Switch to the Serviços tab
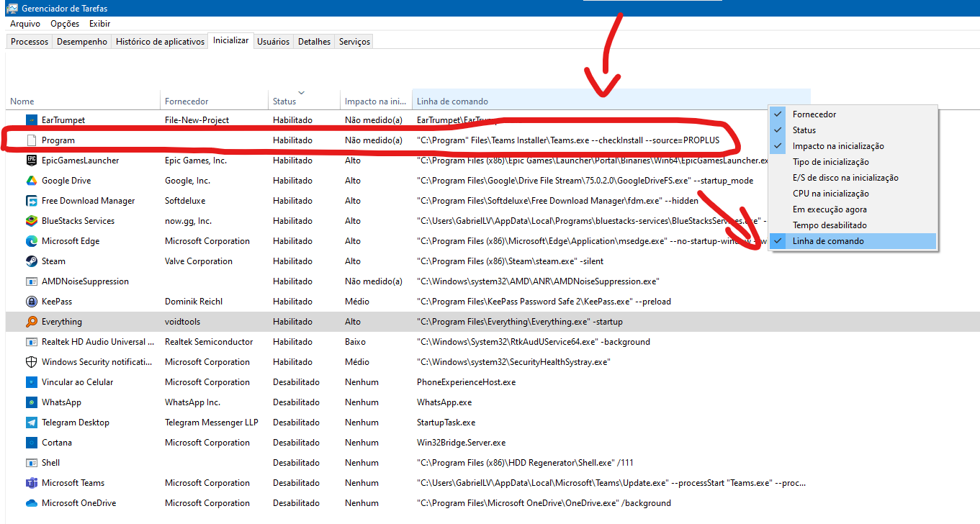 pyautogui.click(x=354, y=42)
